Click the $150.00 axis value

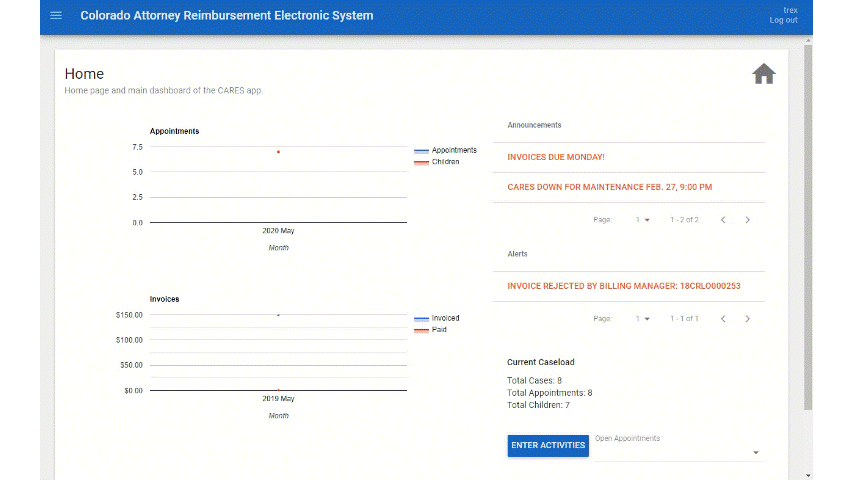(129, 315)
